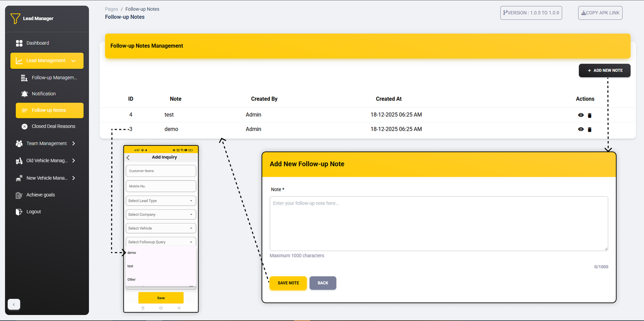View the 'test' note with eye icon

[580, 115]
